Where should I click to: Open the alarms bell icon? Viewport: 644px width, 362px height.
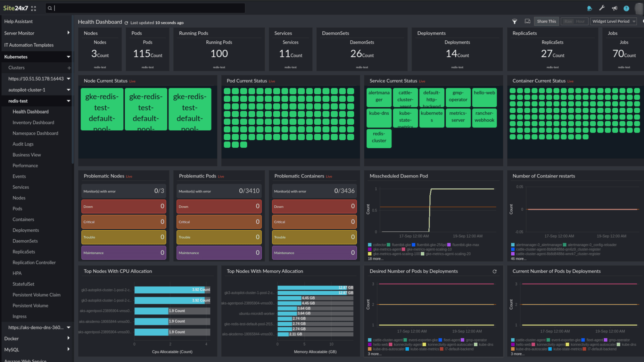589,8
